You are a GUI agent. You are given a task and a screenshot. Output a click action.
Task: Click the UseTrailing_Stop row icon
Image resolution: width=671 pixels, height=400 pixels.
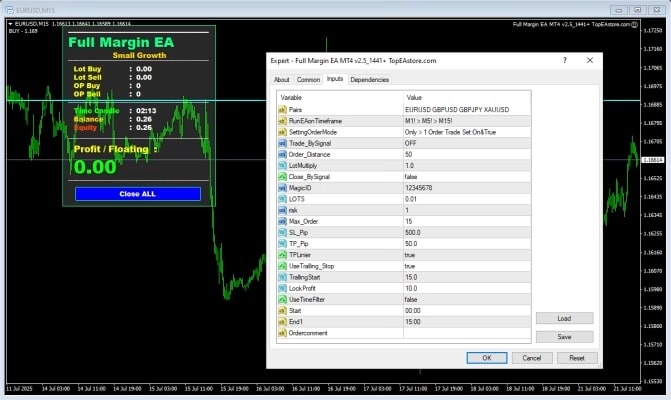pos(282,266)
